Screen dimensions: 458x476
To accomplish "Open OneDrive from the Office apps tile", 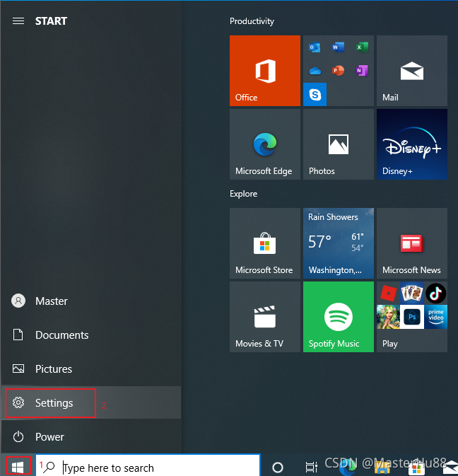I will point(315,71).
